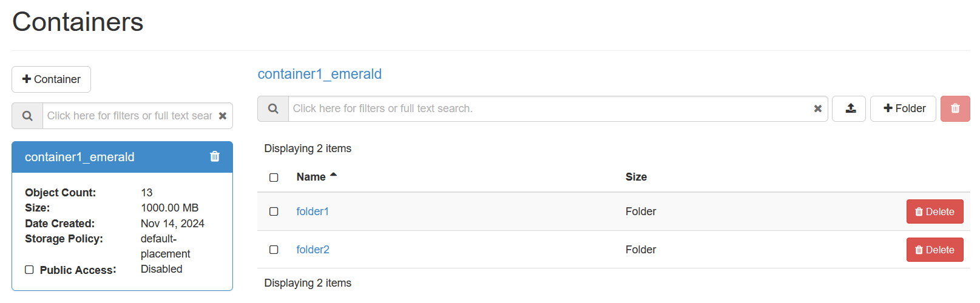Sort by the Name column arrow
The width and height of the screenshot is (980, 303).
click(333, 175)
